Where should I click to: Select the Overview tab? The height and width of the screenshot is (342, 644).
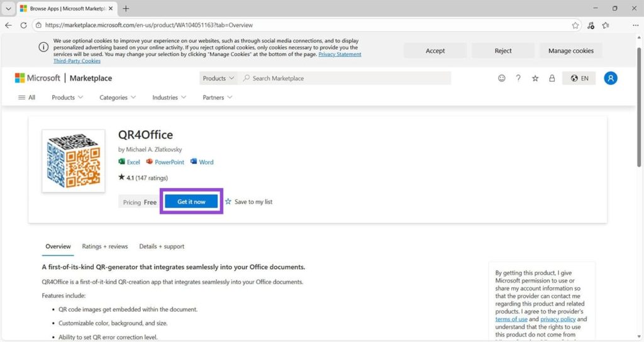58,246
